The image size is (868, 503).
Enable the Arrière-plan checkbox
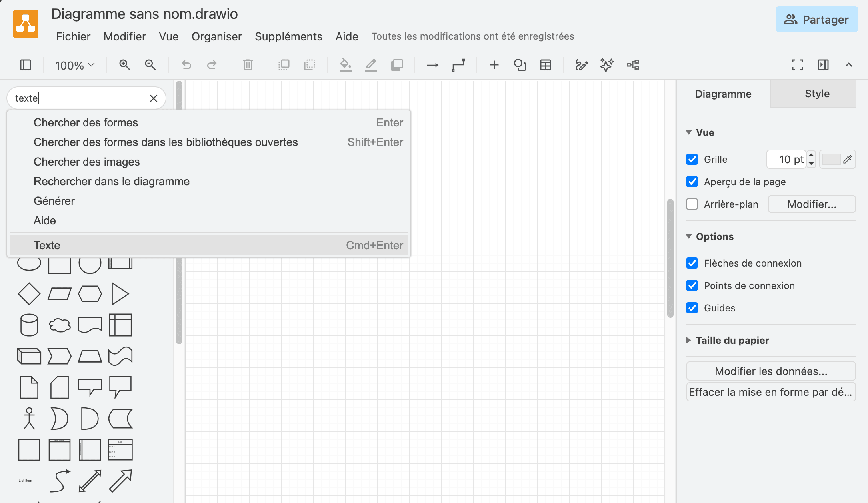[x=692, y=204]
